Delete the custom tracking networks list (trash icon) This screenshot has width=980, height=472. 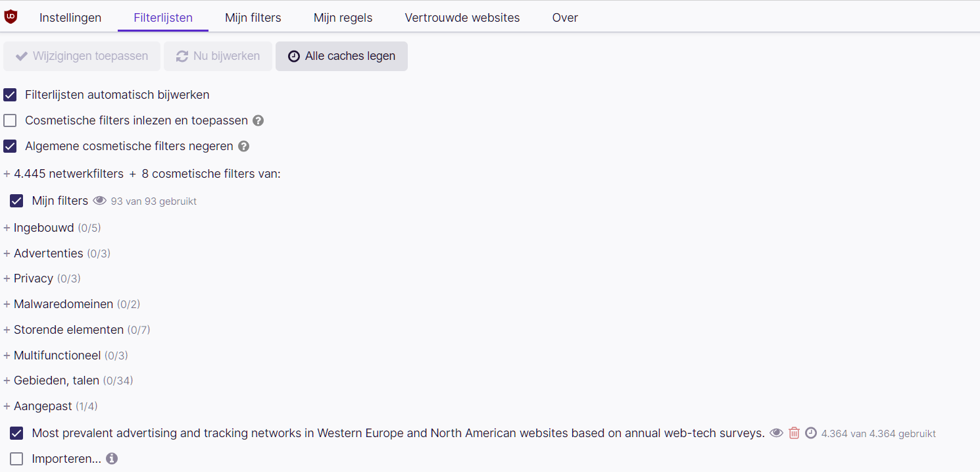(794, 433)
